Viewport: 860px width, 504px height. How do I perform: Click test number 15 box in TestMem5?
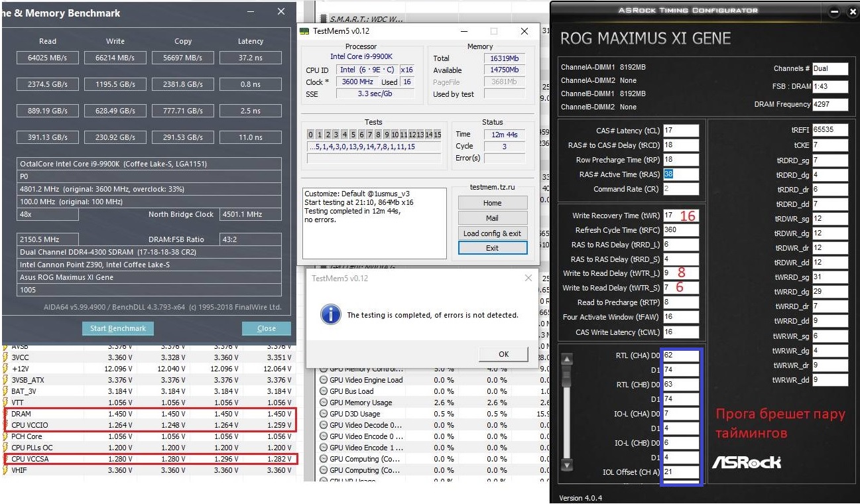tap(437, 135)
